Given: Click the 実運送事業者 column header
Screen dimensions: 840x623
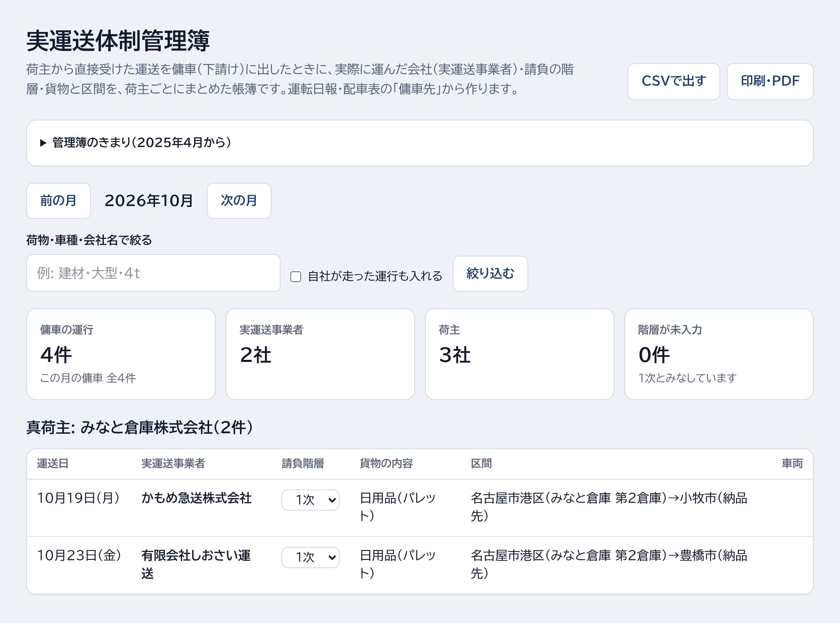Looking at the screenshot, I should click(173, 464).
